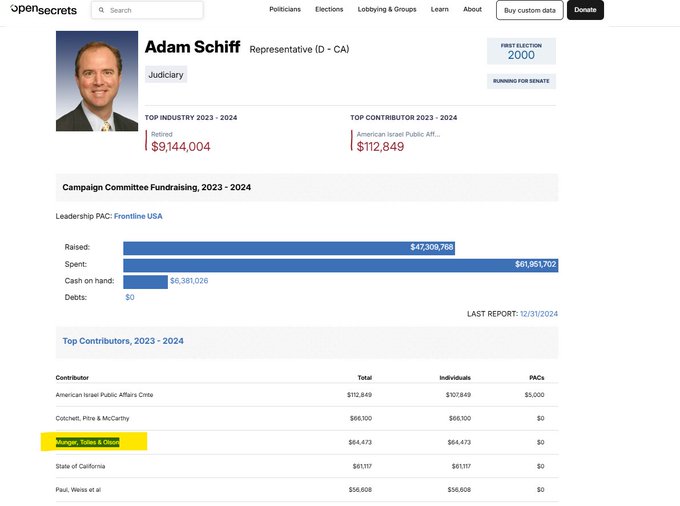Screen dimensions: 680x506
Task: Click the OpenSecrets logo
Action: [x=43, y=10]
